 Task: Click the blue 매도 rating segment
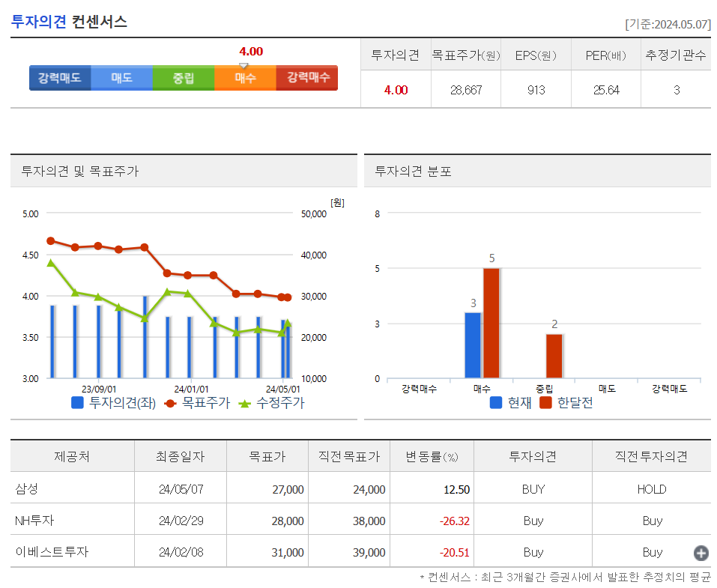pyautogui.click(x=121, y=78)
